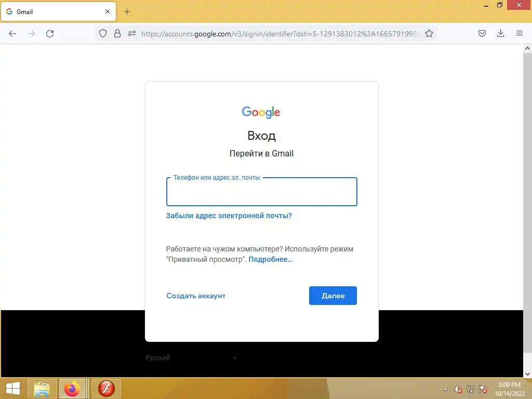Screen dimensions: 532x399
Task: Click the forward navigation arrow
Action: point(31,34)
